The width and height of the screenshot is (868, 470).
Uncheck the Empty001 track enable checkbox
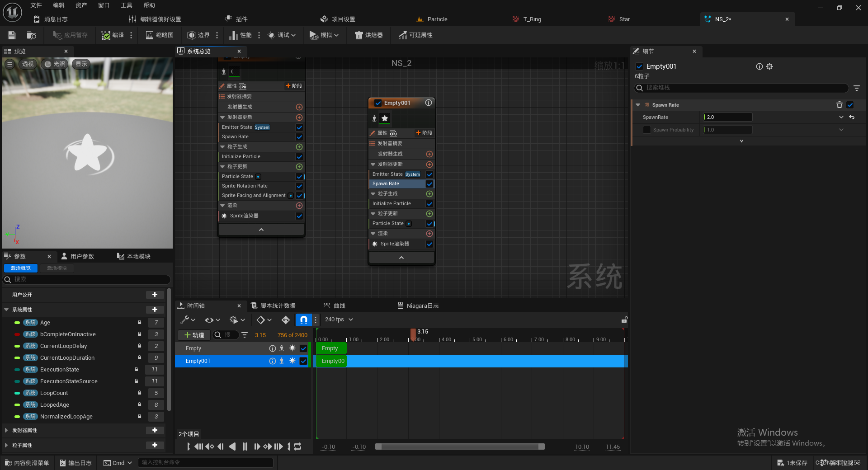click(303, 361)
